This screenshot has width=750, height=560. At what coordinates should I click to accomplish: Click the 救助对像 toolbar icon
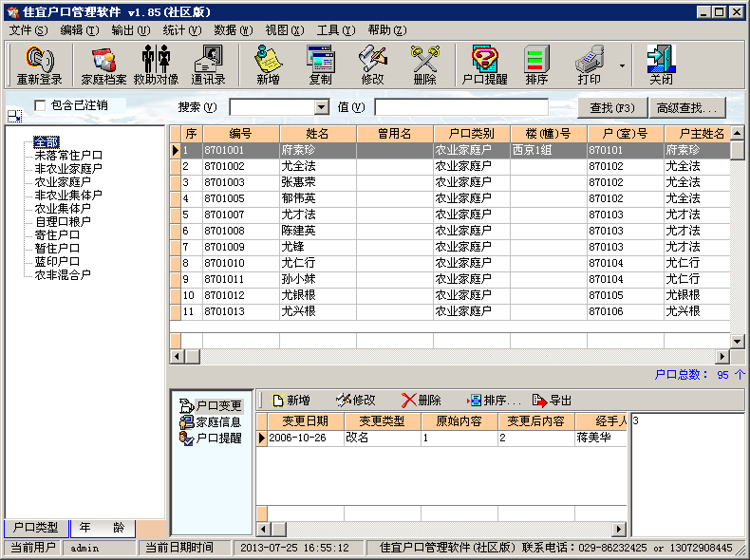pyautogui.click(x=156, y=65)
